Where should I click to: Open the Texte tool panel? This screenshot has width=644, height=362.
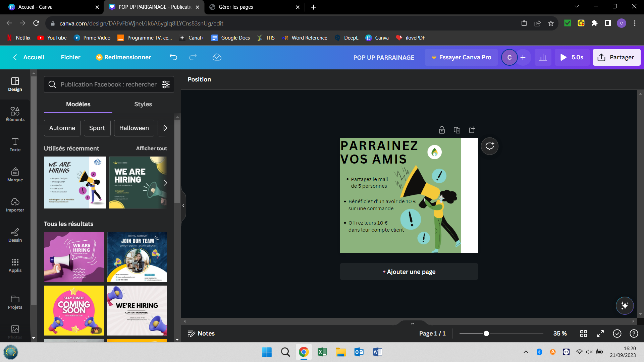pos(15,144)
